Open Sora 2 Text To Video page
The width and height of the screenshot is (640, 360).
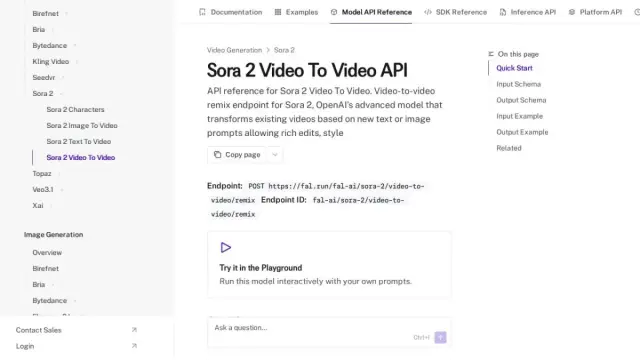click(78, 142)
